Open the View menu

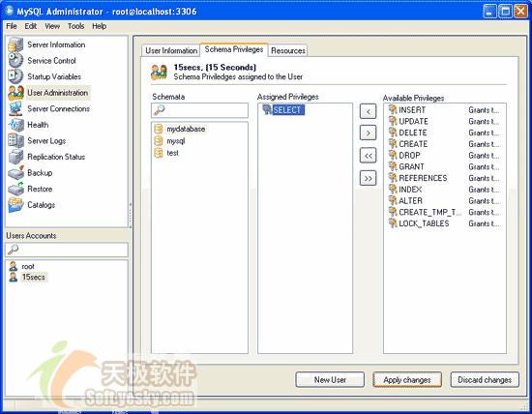tap(52, 26)
